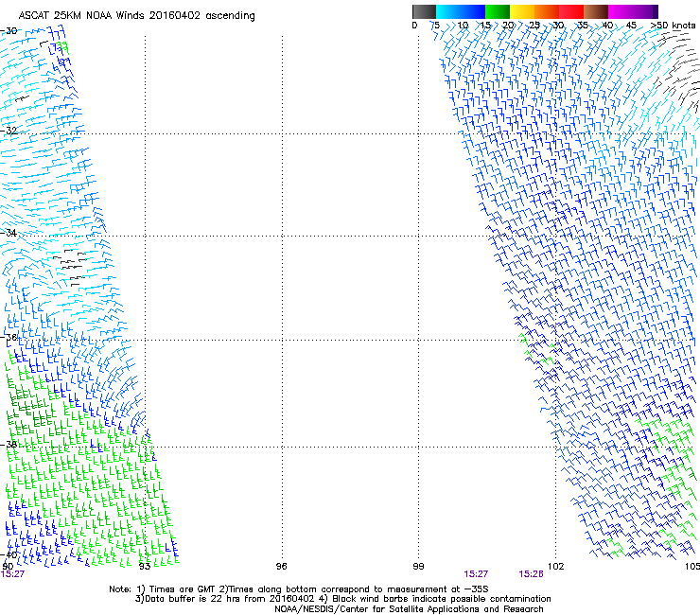Screen dimensions: 700x615
Task: Click the '-30' latitude label
Action: tap(9, 31)
